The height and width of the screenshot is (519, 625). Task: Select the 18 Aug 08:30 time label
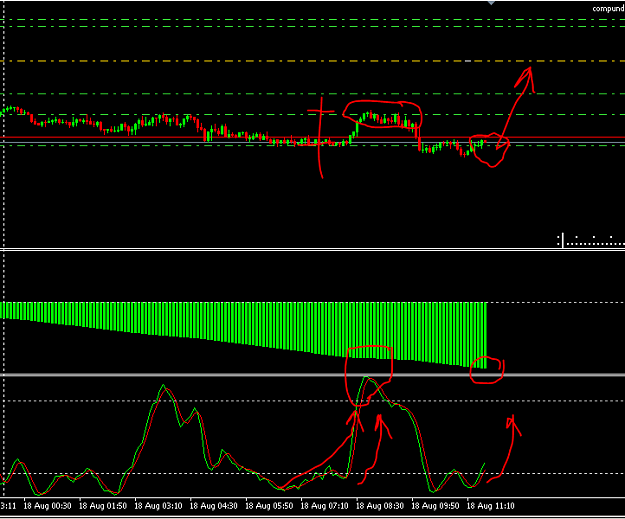[380, 506]
